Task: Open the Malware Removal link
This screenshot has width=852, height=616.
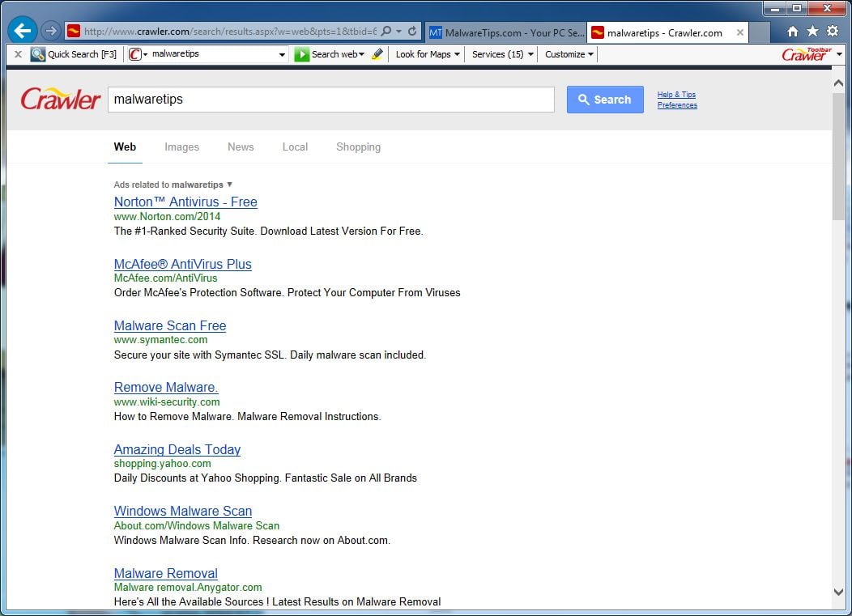Action: [166, 573]
